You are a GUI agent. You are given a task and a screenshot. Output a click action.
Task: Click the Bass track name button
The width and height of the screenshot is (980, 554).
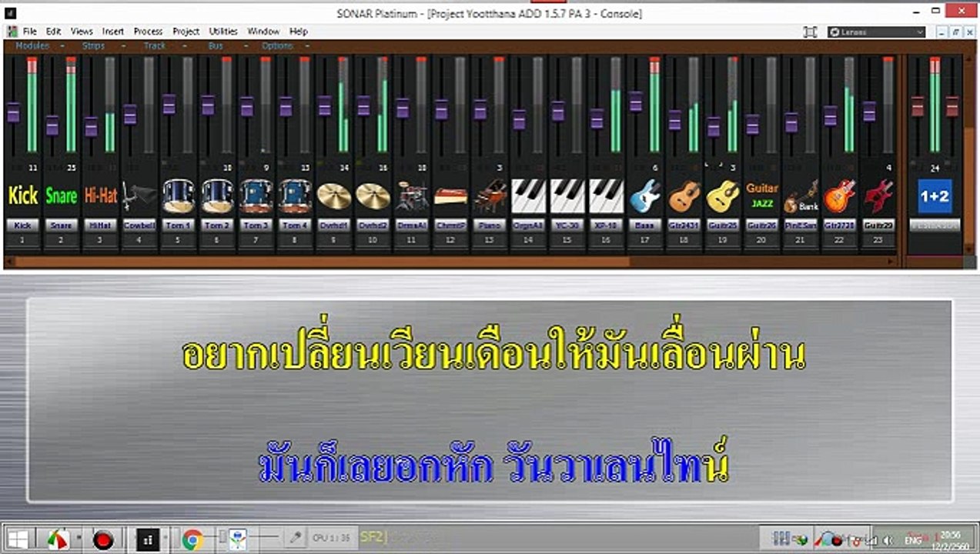click(645, 225)
